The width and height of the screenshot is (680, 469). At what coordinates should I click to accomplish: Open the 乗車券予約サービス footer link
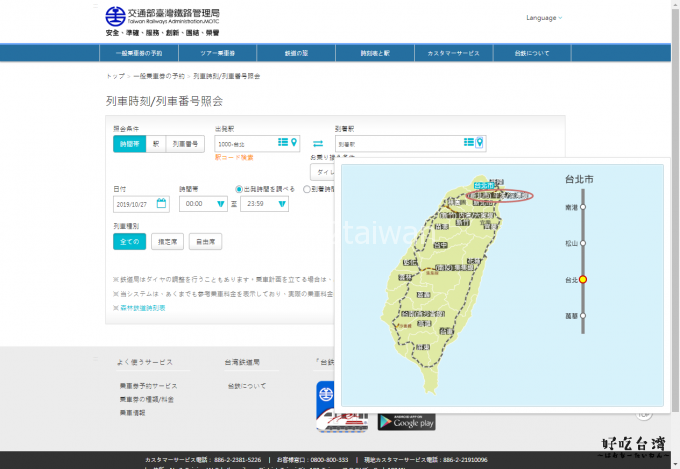point(148,385)
